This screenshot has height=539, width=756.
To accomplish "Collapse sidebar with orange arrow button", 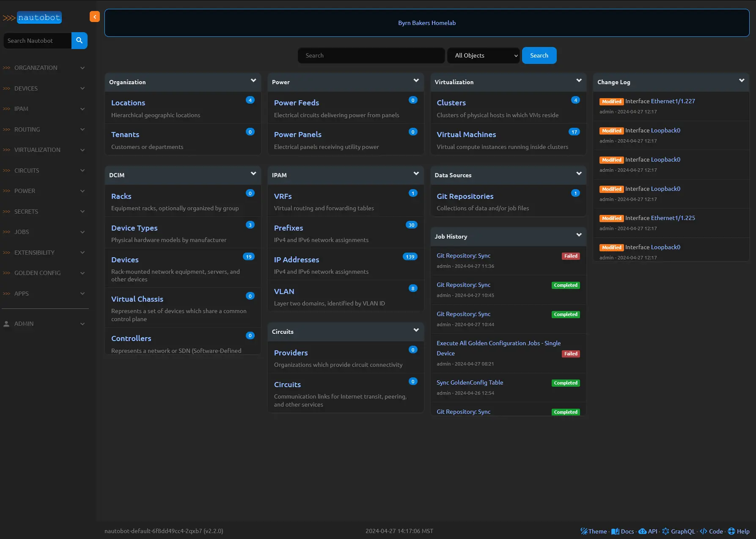I will [x=95, y=17].
